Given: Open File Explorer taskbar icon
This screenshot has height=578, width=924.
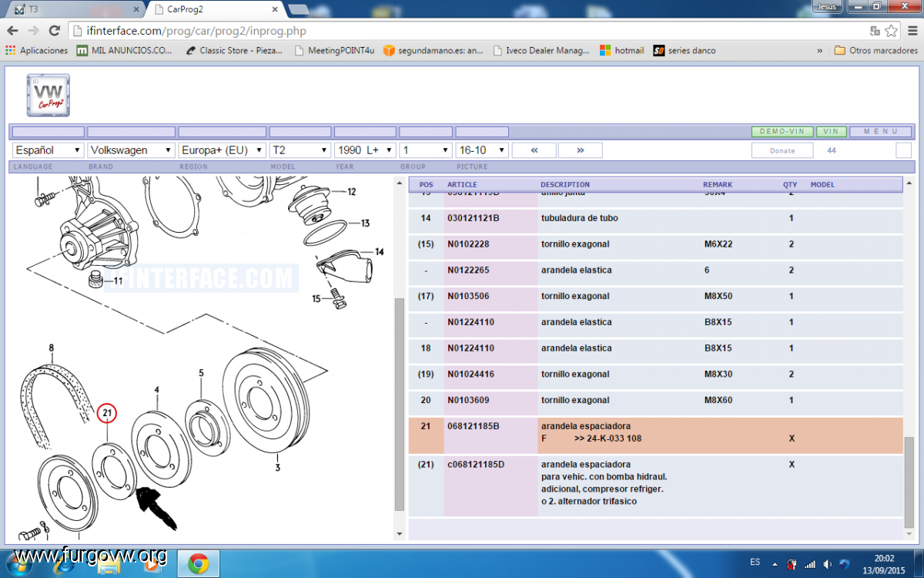Looking at the screenshot, I should [x=108, y=564].
